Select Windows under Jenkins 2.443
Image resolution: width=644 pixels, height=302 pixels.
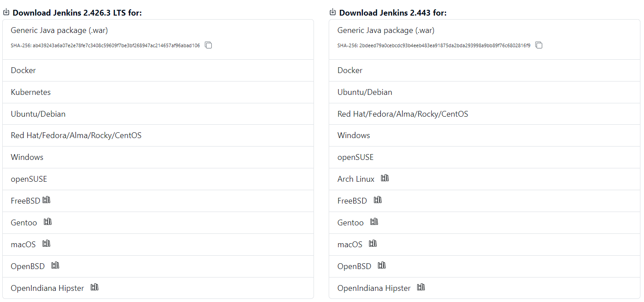[354, 135]
